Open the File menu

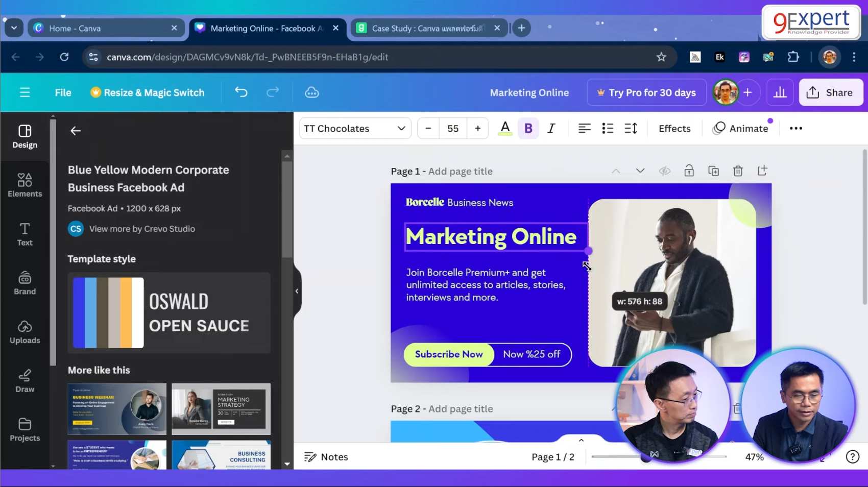pos(63,92)
